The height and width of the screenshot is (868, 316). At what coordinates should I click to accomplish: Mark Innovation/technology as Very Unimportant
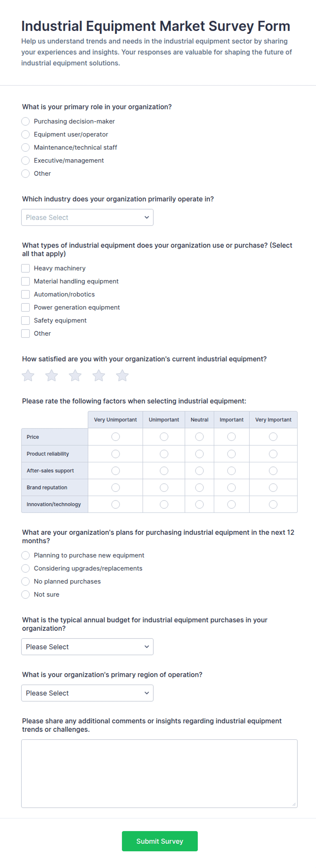[116, 504]
